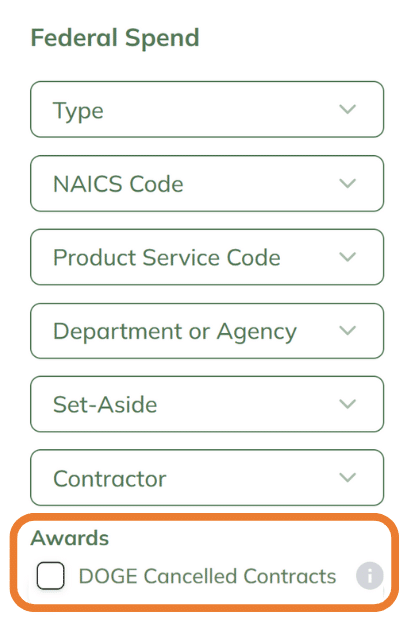The width and height of the screenshot is (418, 629).
Task: Expand the Department or Agency filter
Action: click(x=207, y=331)
